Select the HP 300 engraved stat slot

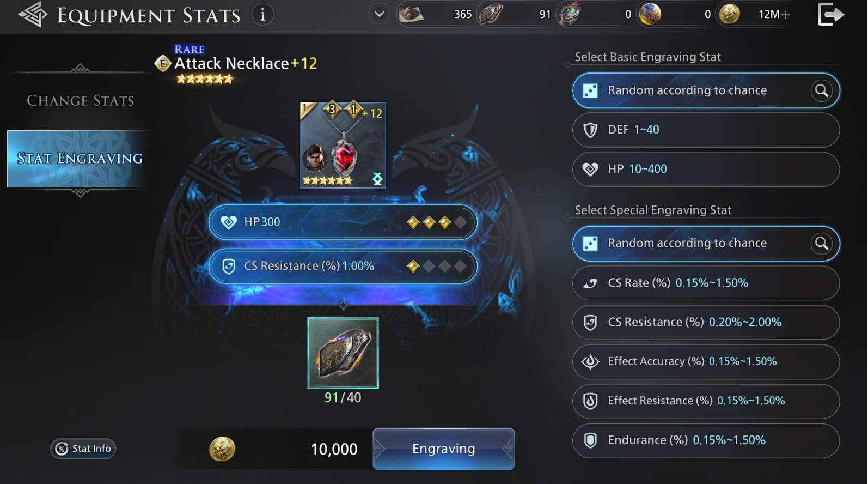click(x=343, y=222)
